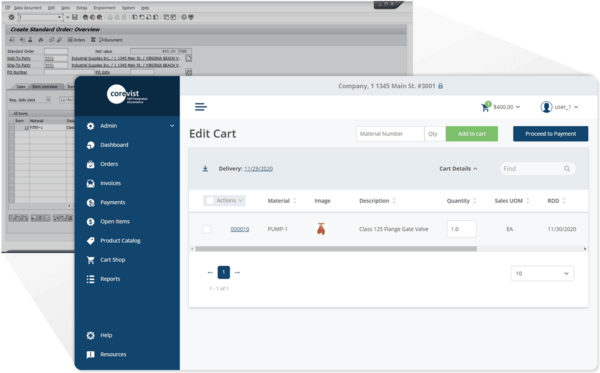
Task: Select page 1 in pagination
Action: point(223,272)
